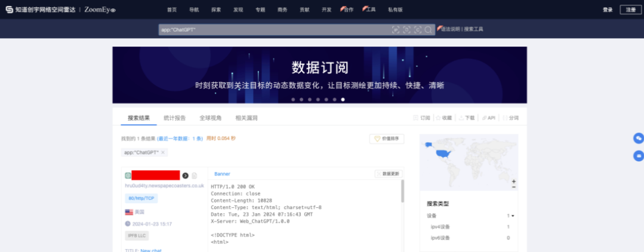Open the 发现 menu item
644x252 pixels.
(x=238, y=10)
